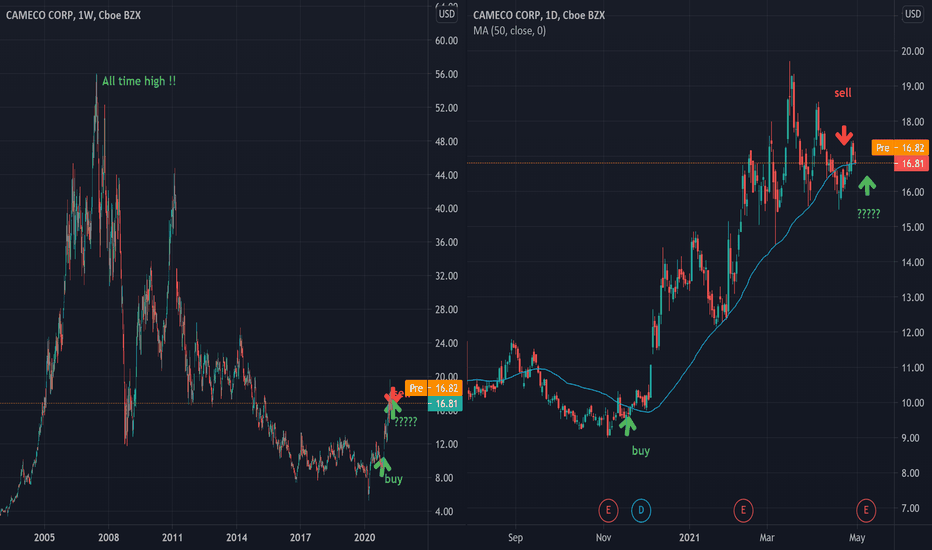Click the MA (50, close, 0) indicator legend

[509, 31]
